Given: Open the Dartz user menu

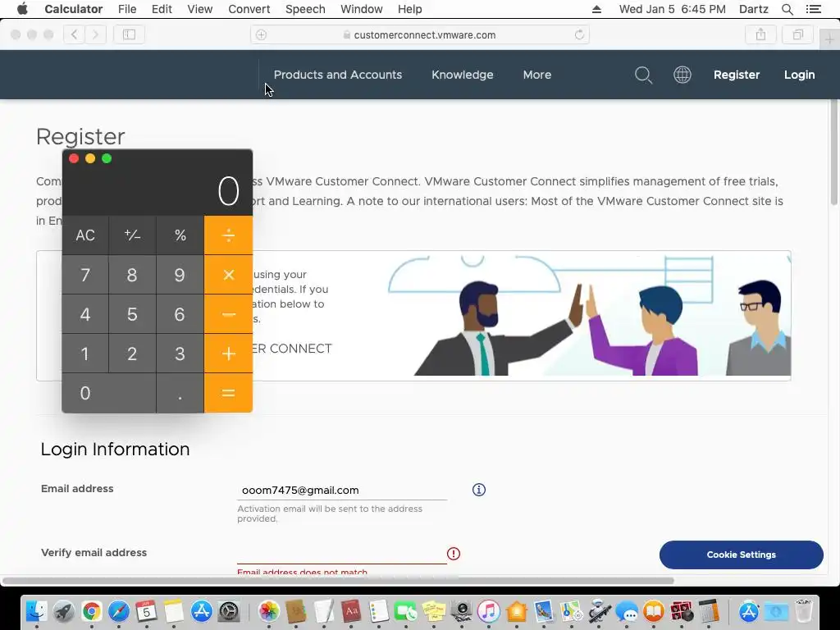Looking at the screenshot, I should click(754, 9).
